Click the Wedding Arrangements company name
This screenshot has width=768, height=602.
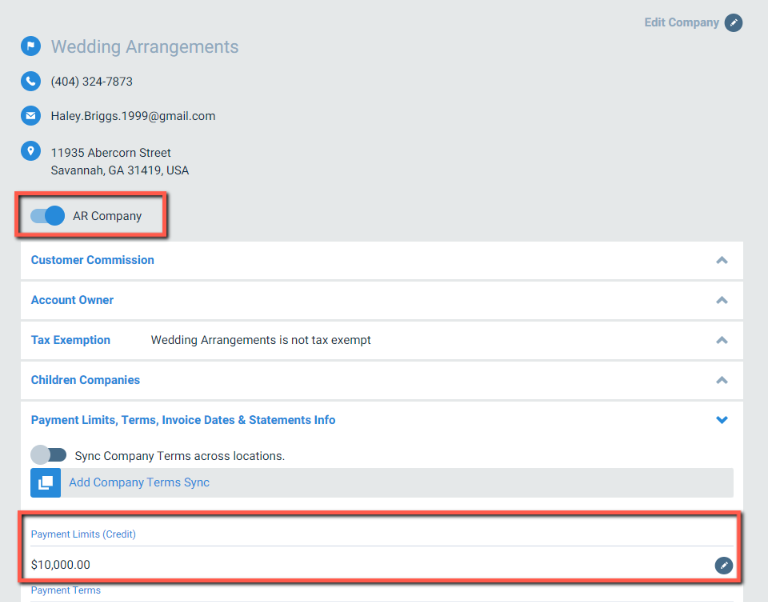click(x=145, y=47)
